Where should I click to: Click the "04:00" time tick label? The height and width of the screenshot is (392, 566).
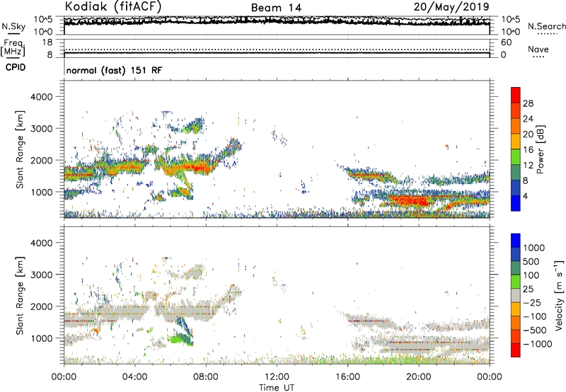134,377
